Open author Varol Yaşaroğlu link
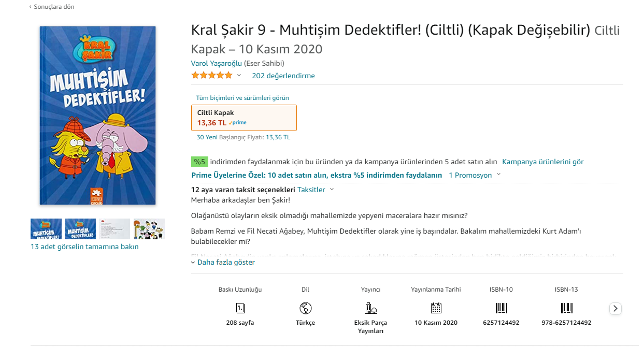644x347 pixels. (217, 63)
